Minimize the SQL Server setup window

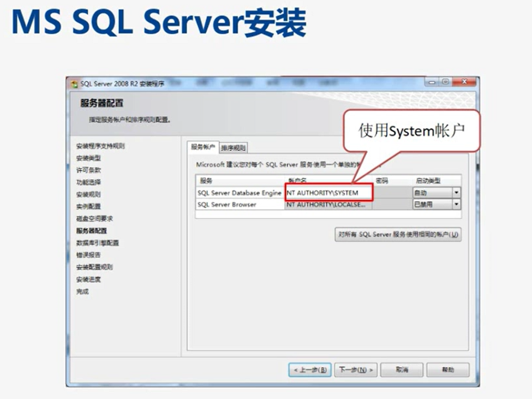point(432,82)
